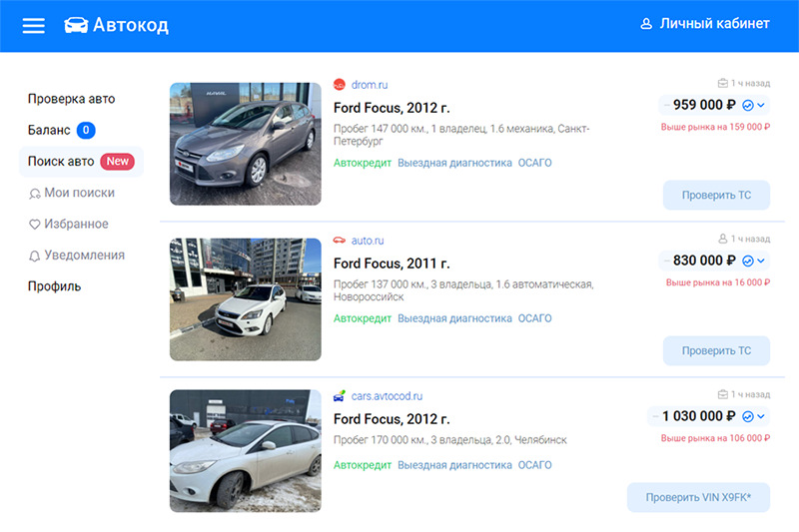The width and height of the screenshot is (799, 532).
Task: Expand price chevron for 1 030 000 ₽
Action: point(761,416)
